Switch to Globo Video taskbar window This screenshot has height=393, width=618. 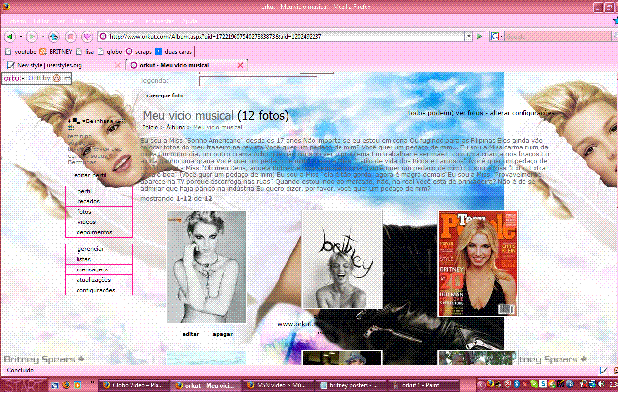click(133, 385)
